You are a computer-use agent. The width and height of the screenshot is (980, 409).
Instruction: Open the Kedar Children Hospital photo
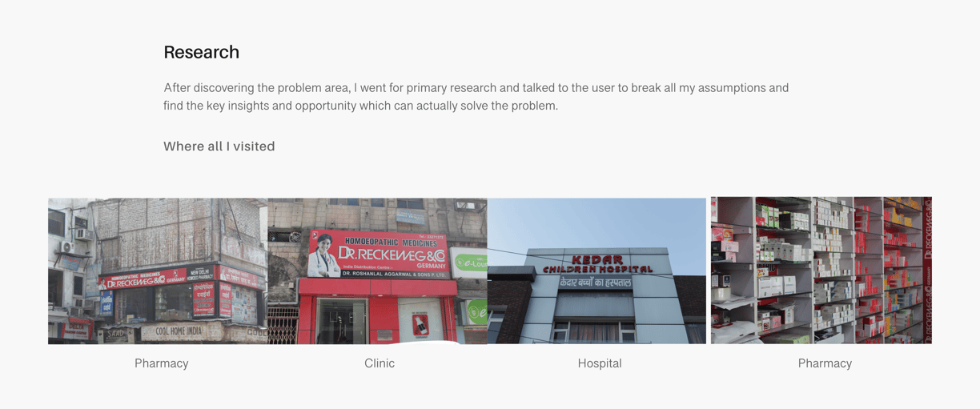(x=596, y=271)
